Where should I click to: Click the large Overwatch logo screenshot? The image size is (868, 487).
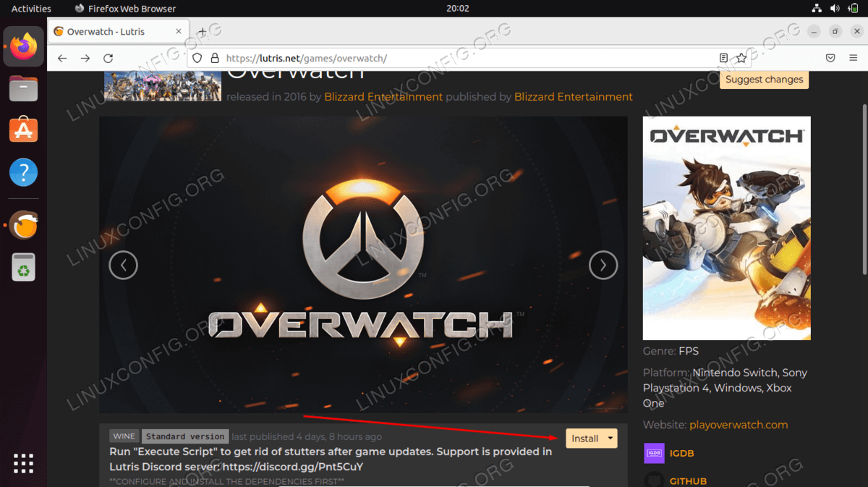pos(363,265)
